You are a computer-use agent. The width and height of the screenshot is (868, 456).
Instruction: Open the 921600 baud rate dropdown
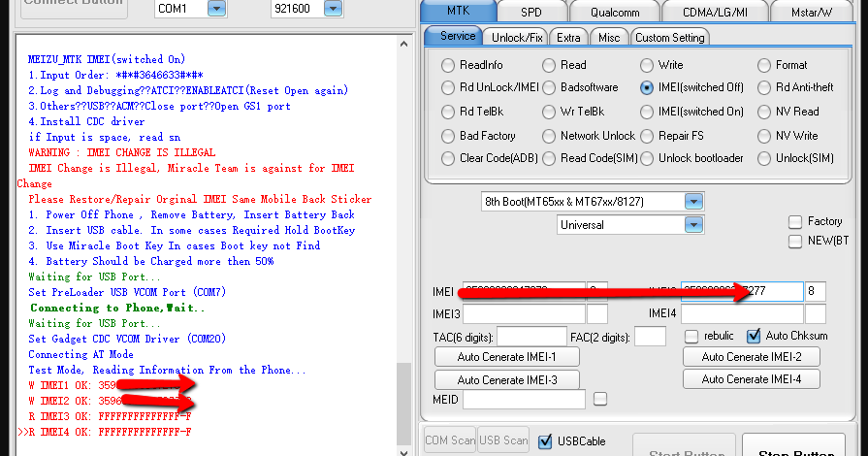333,9
